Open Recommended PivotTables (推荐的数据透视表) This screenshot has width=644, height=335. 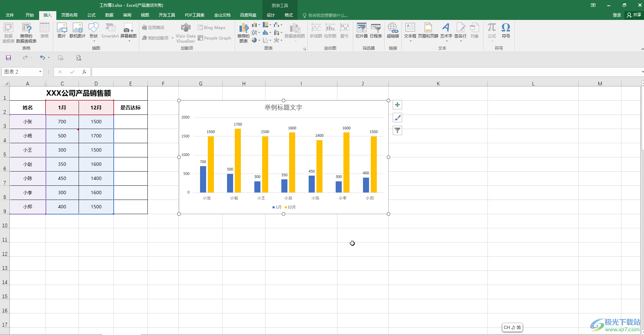click(x=26, y=33)
